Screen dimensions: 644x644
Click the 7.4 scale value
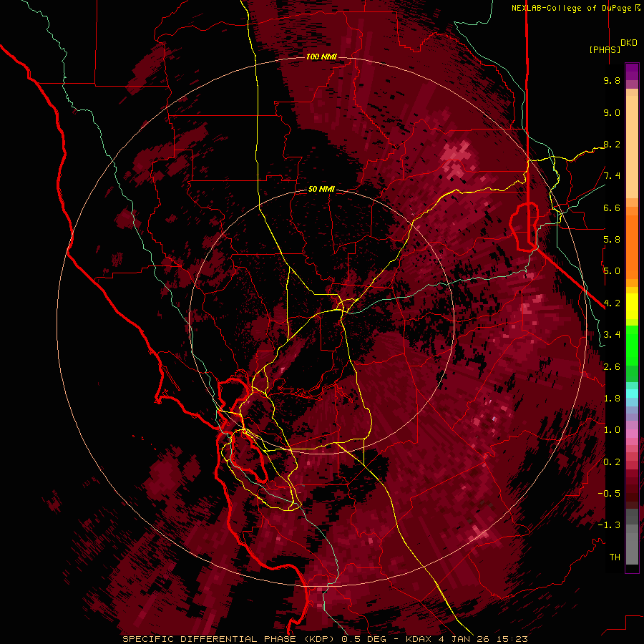pyautogui.click(x=612, y=176)
